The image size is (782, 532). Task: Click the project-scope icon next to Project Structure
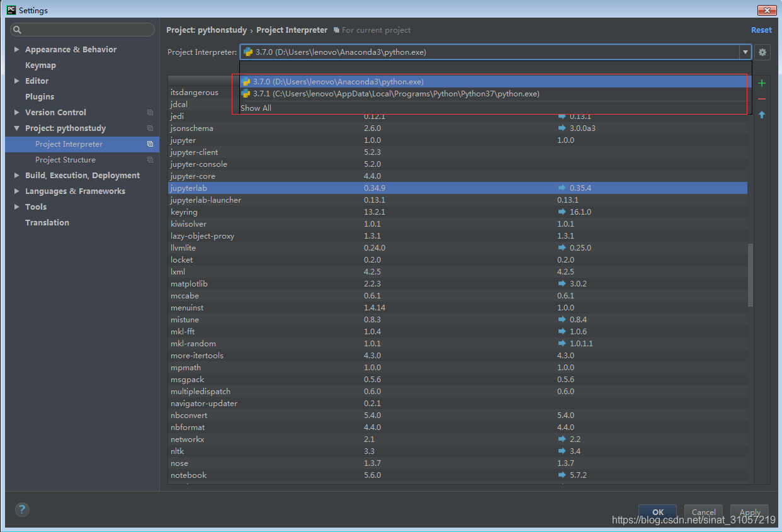(150, 160)
